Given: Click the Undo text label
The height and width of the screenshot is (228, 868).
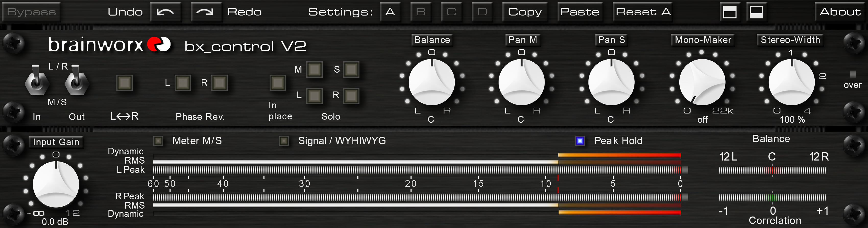Looking at the screenshot, I should (125, 12).
